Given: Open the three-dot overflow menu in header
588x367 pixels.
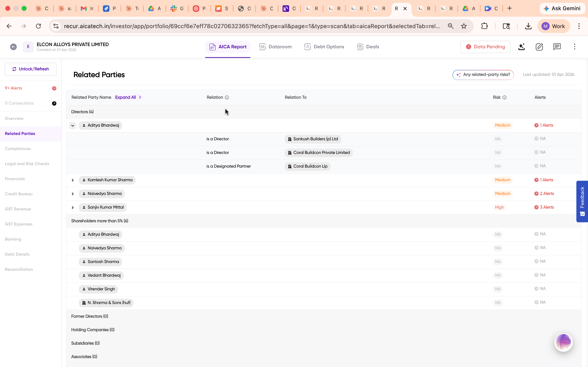Looking at the screenshot, I should [x=574, y=47].
